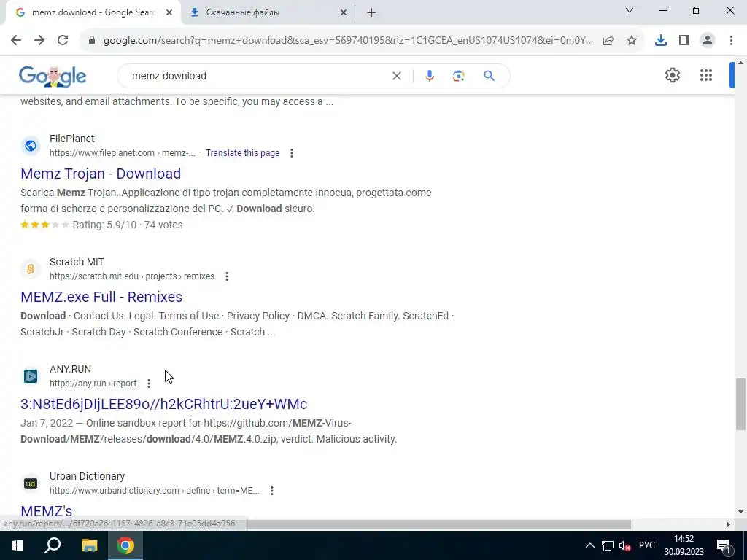Click the scroll down arrow
This screenshot has height=560, width=747.
740,512
